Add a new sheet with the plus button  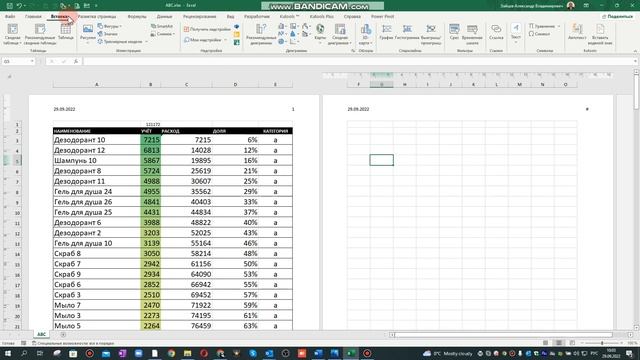pos(63,335)
